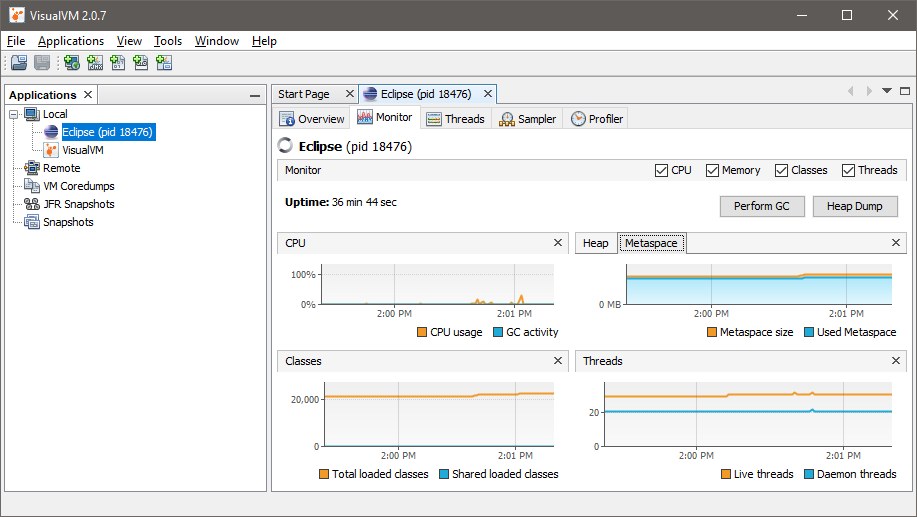Disable the Threads checkbox

click(x=848, y=170)
